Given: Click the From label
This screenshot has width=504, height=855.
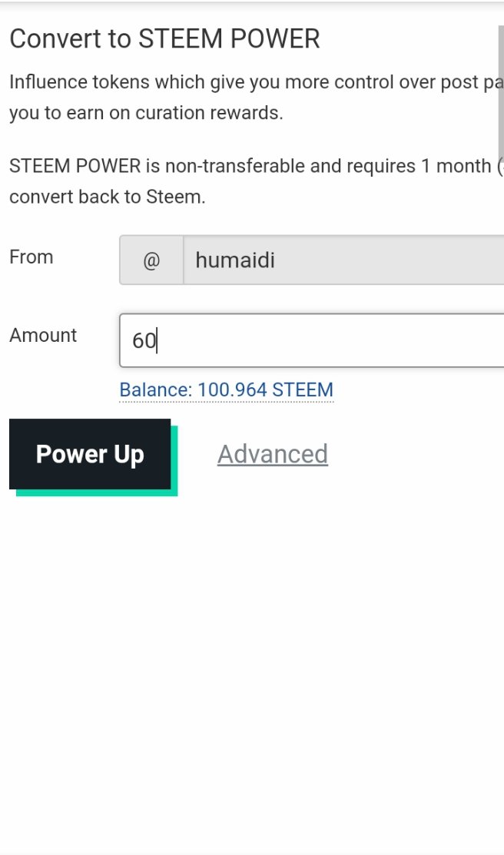Looking at the screenshot, I should pos(31,257).
